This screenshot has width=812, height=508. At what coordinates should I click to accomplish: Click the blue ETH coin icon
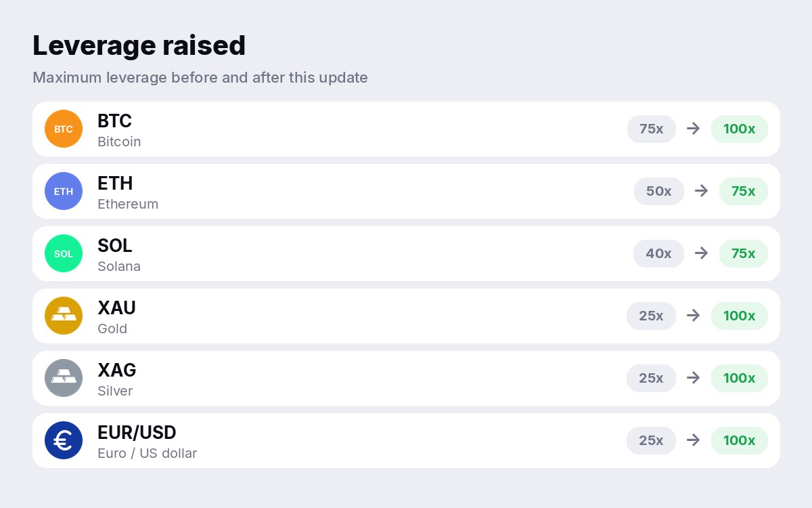coord(64,191)
